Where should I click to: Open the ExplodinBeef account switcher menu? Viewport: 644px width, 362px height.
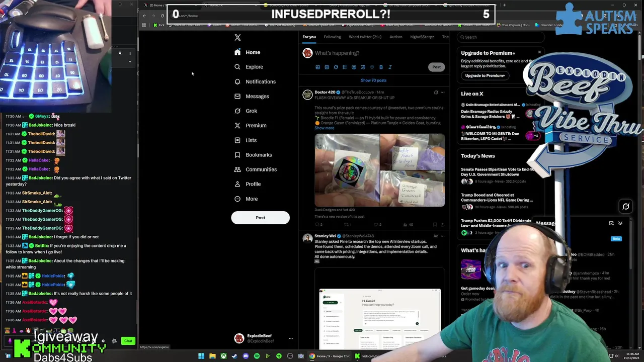[x=290, y=338]
